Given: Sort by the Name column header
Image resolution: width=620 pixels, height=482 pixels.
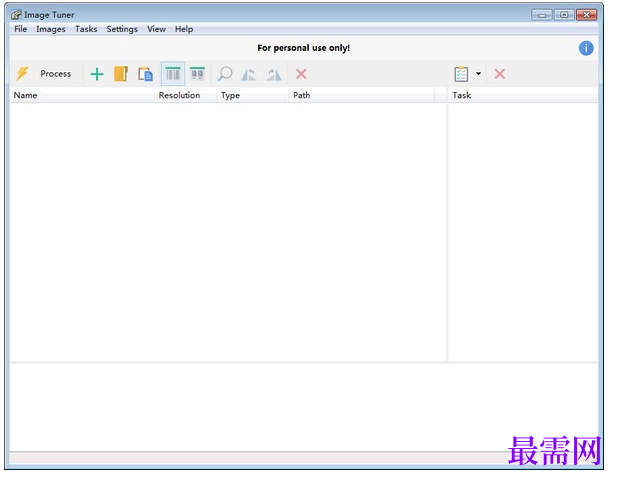Looking at the screenshot, I should (x=82, y=95).
